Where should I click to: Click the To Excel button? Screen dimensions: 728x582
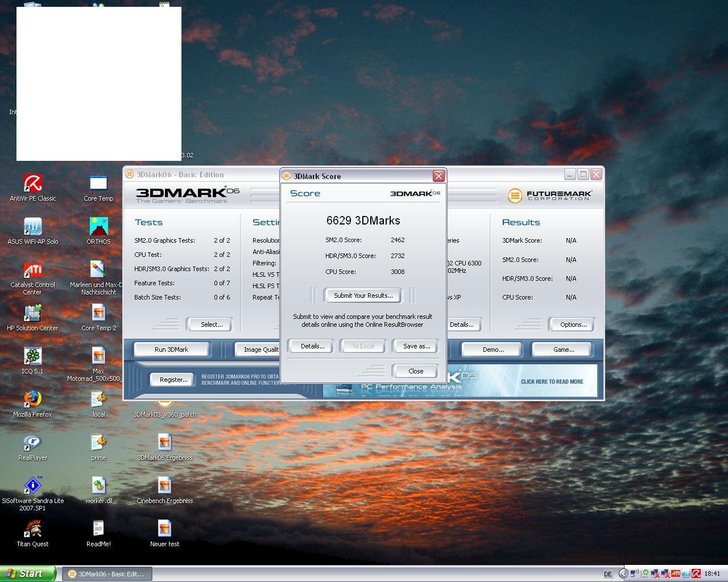(x=363, y=346)
